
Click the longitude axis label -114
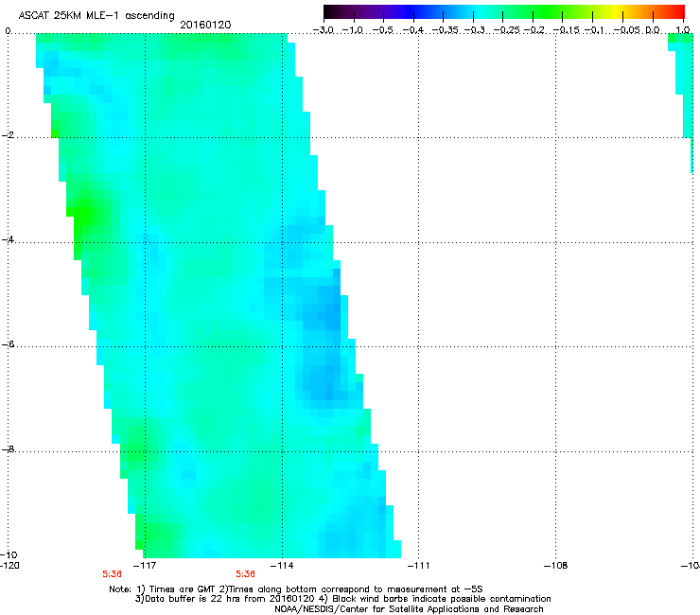(x=282, y=566)
